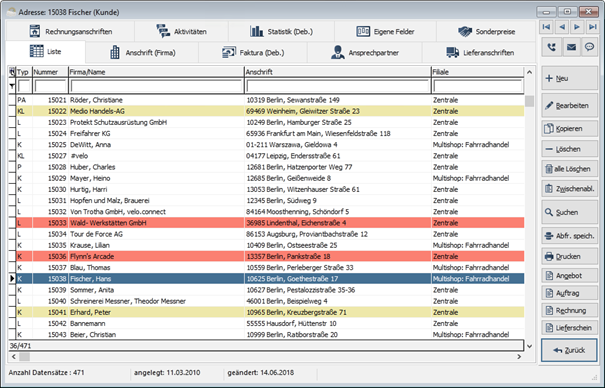The image size is (605, 388).
Task: Select row Erhard, Peter
Action: [x=270, y=312]
